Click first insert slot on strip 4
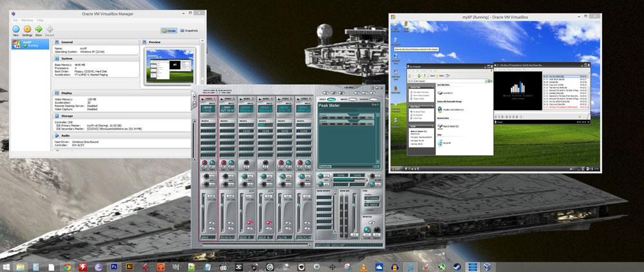Viewport: 644px width, 272px height. pyautogui.click(x=265, y=125)
